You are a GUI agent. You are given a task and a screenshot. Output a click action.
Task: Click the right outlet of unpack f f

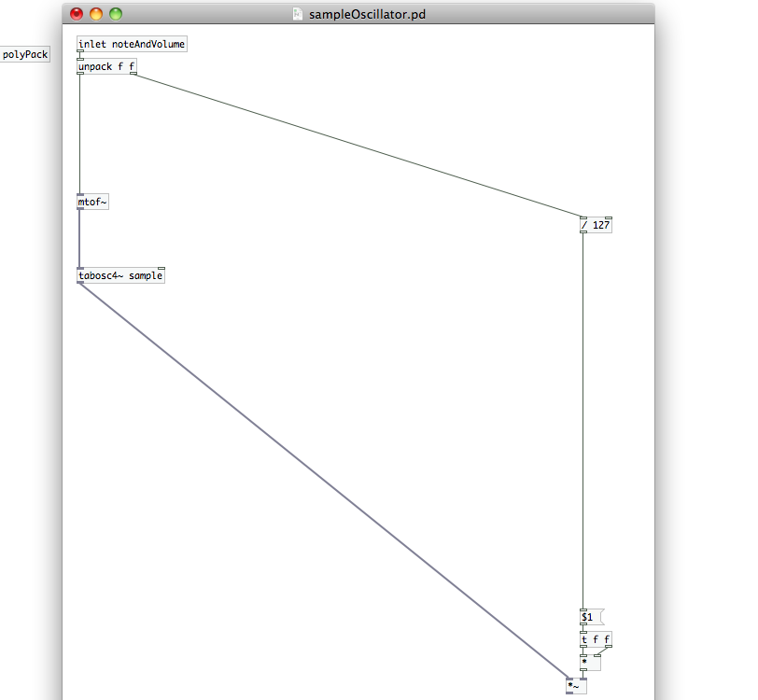(133, 74)
